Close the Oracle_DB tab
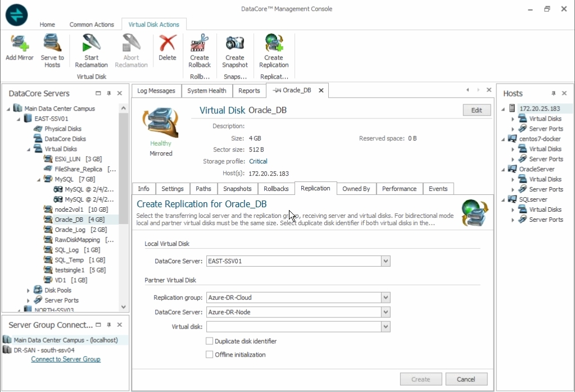 pos(321,90)
